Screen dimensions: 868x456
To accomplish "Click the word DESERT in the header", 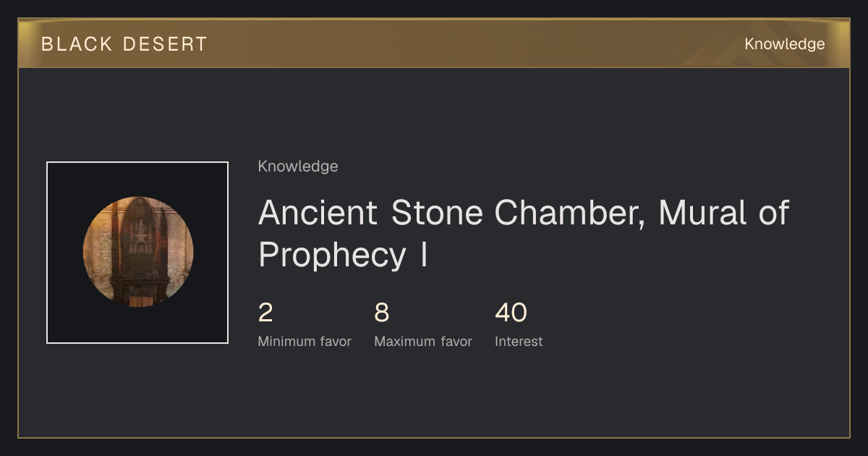I will pyautogui.click(x=166, y=44).
